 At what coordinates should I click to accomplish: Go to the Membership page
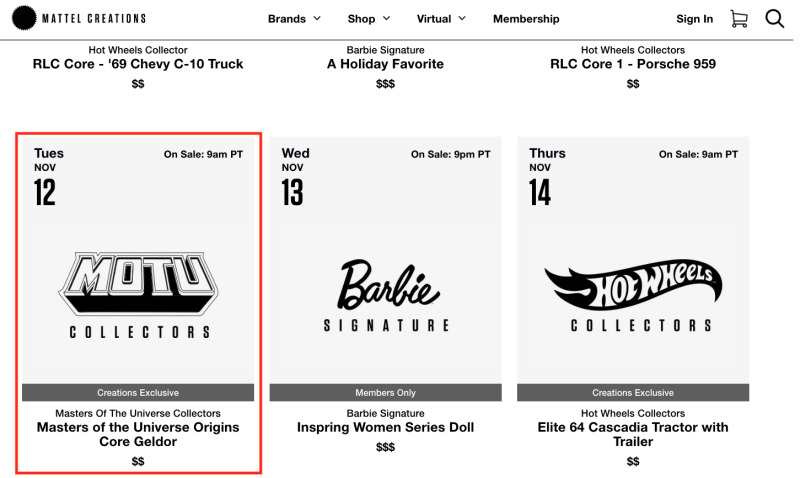(526, 19)
